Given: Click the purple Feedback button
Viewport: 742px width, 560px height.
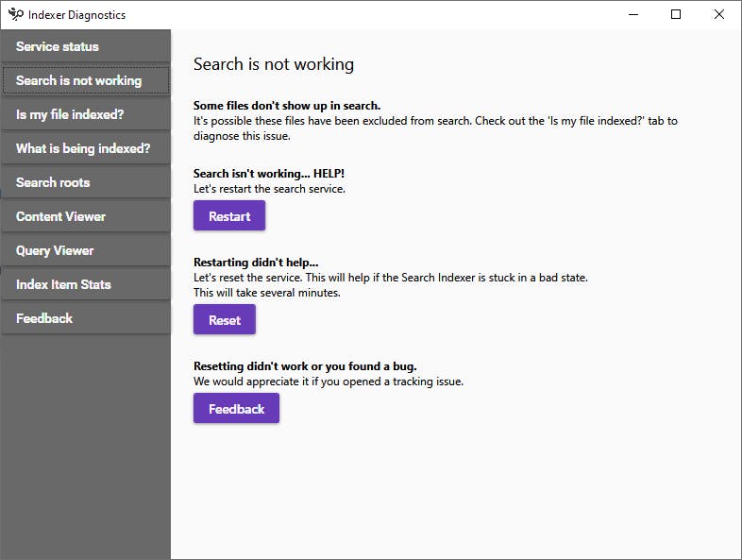Looking at the screenshot, I should click(x=236, y=409).
